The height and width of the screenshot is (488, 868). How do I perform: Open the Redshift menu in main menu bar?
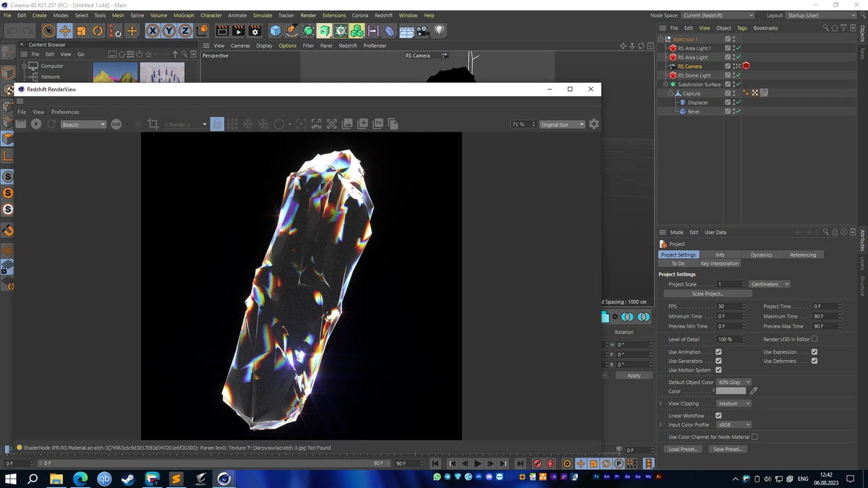pos(383,15)
